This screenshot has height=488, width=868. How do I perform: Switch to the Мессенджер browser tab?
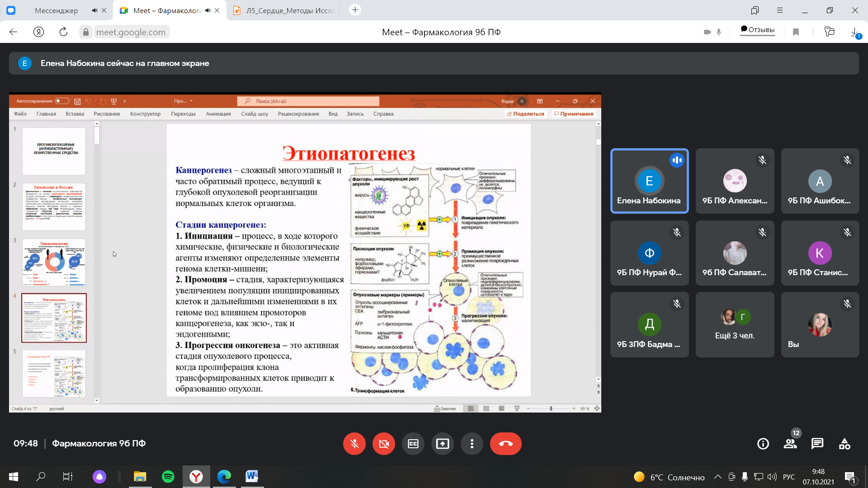point(57,10)
